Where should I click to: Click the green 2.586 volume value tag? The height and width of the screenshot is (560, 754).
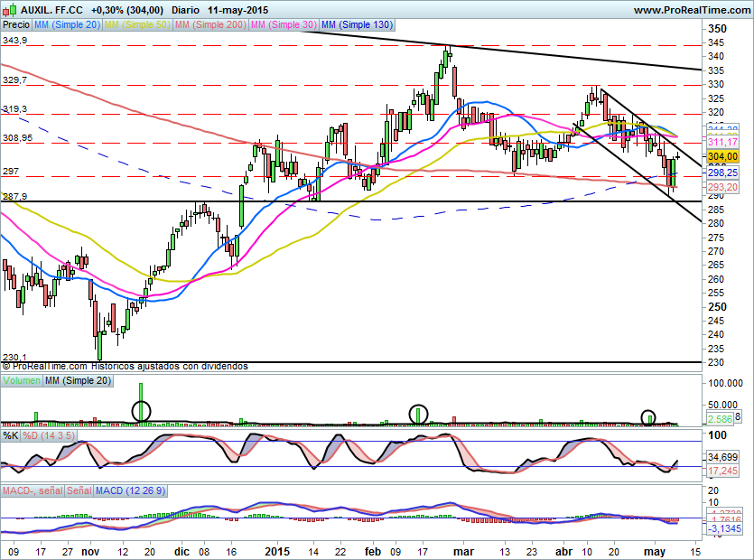[721, 420]
